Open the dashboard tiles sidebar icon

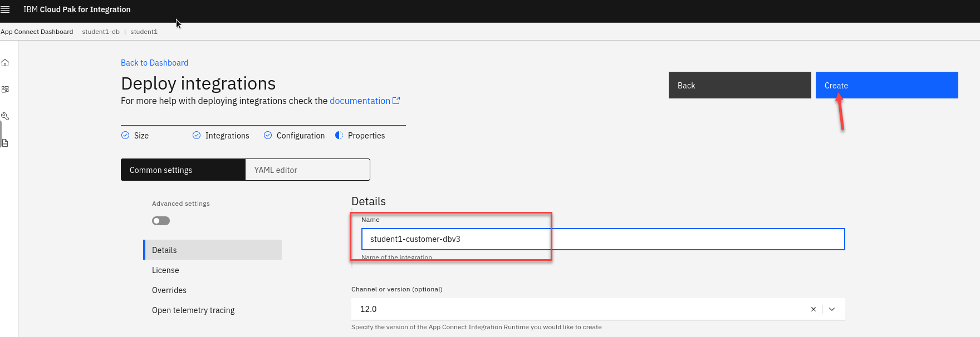click(5, 90)
